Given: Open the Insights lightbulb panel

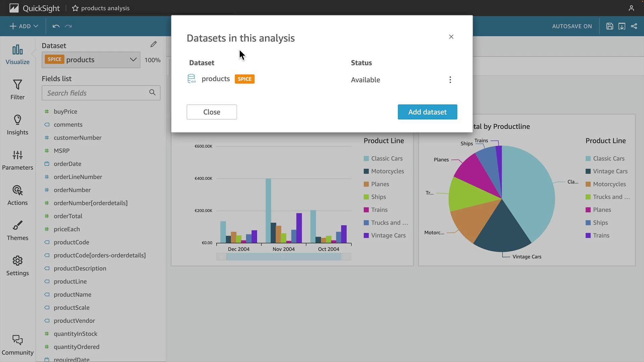Looking at the screenshot, I should 17,125.
